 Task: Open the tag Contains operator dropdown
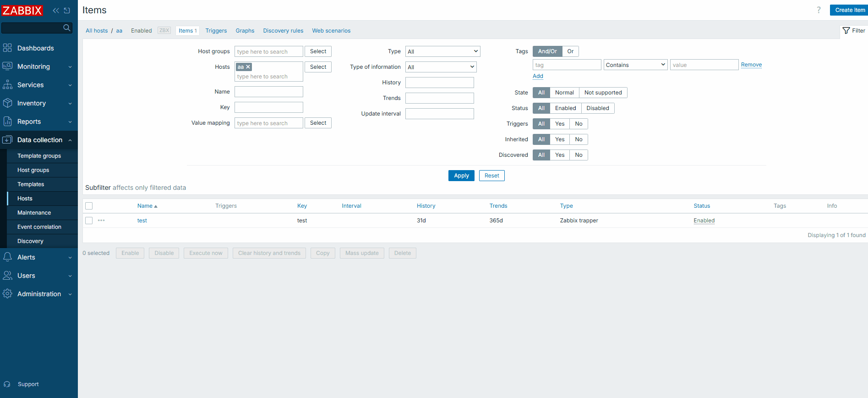pyautogui.click(x=635, y=65)
